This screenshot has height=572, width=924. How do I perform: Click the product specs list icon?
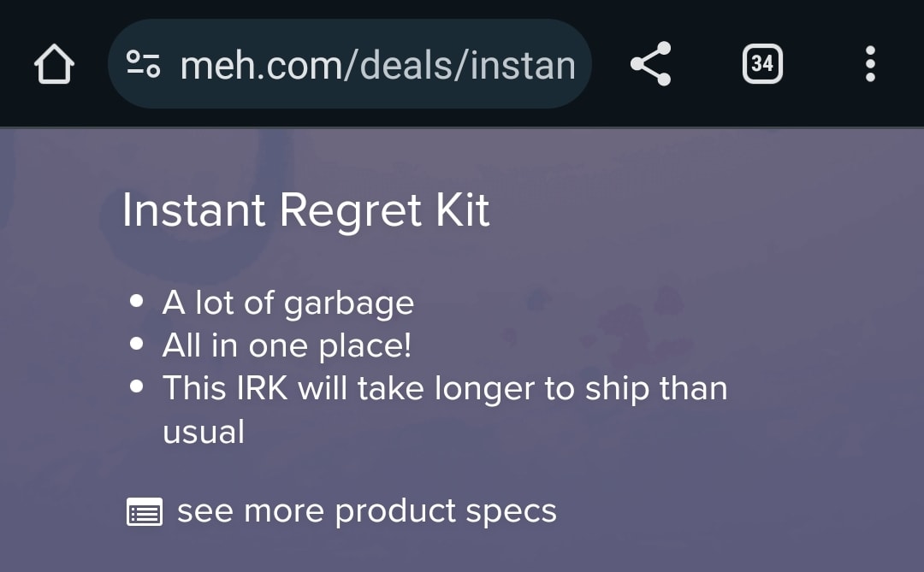tap(144, 513)
